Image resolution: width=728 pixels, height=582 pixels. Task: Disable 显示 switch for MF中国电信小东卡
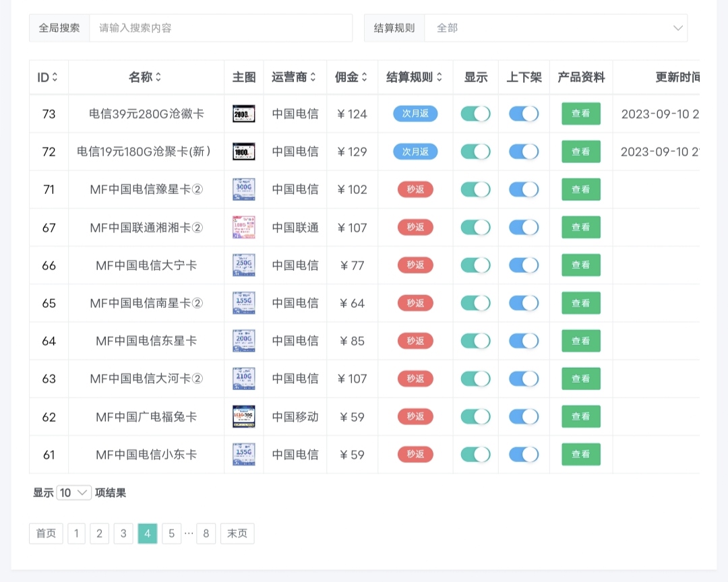tap(475, 455)
